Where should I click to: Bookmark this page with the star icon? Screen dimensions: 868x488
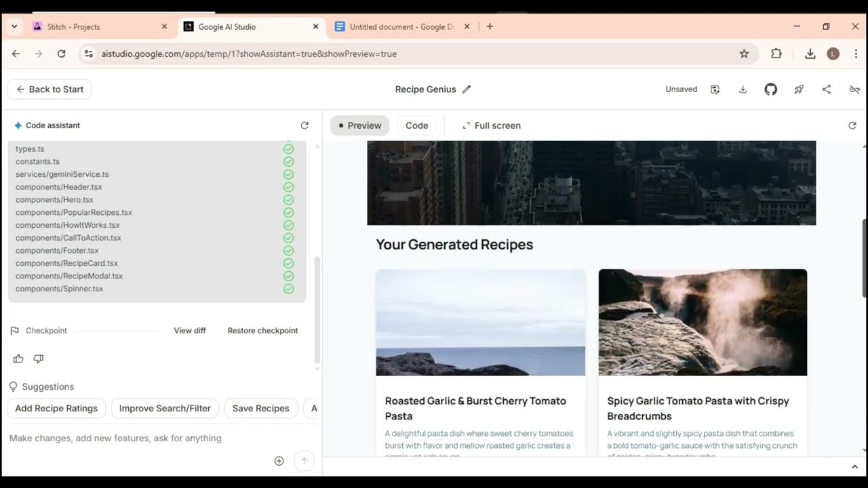coord(744,54)
